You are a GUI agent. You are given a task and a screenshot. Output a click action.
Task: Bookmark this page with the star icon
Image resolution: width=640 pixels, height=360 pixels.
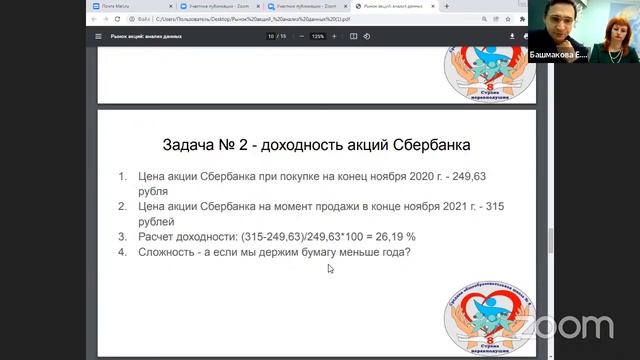508,19
